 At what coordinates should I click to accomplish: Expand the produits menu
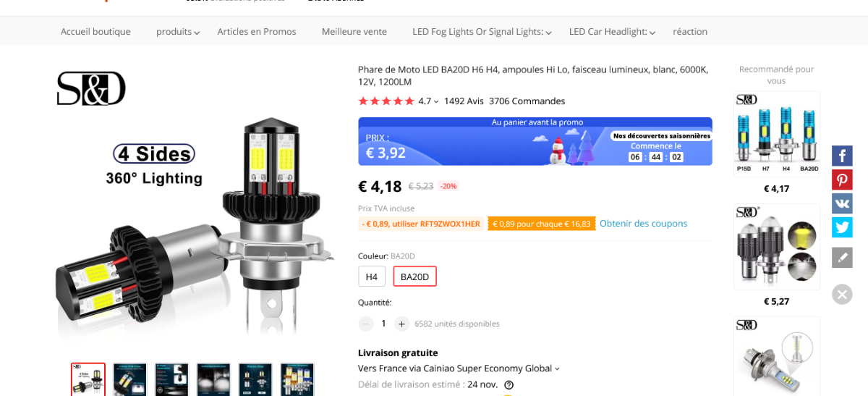pyautogui.click(x=178, y=32)
